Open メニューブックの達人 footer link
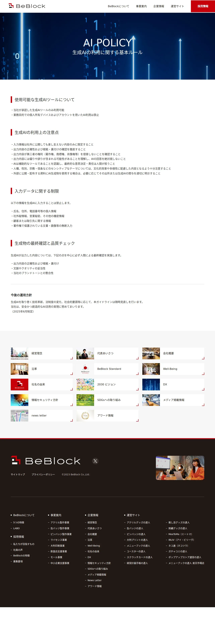Image resolution: width=215 pixels, height=644 pixels. [x=138, y=546]
